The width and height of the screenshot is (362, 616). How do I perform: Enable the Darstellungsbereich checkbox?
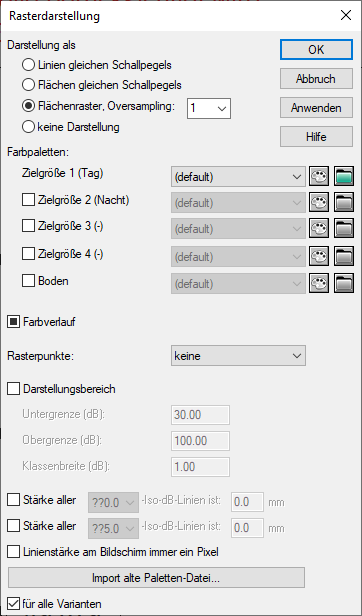point(14,389)
